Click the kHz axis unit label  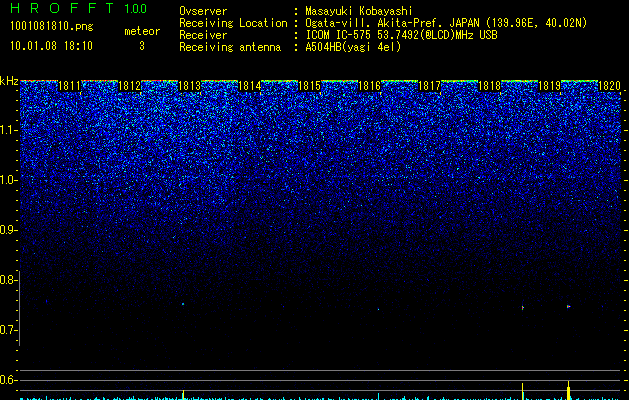coord(9,81)
